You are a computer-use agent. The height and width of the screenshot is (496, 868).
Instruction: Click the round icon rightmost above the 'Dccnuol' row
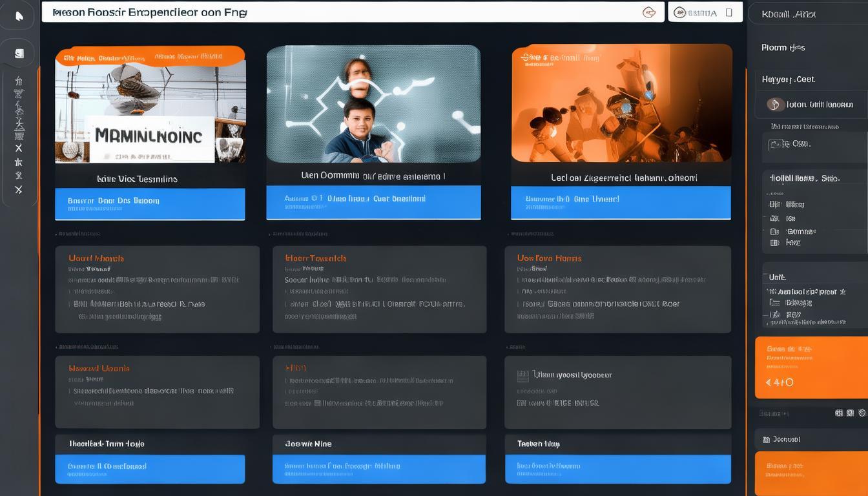coord(862,413)
